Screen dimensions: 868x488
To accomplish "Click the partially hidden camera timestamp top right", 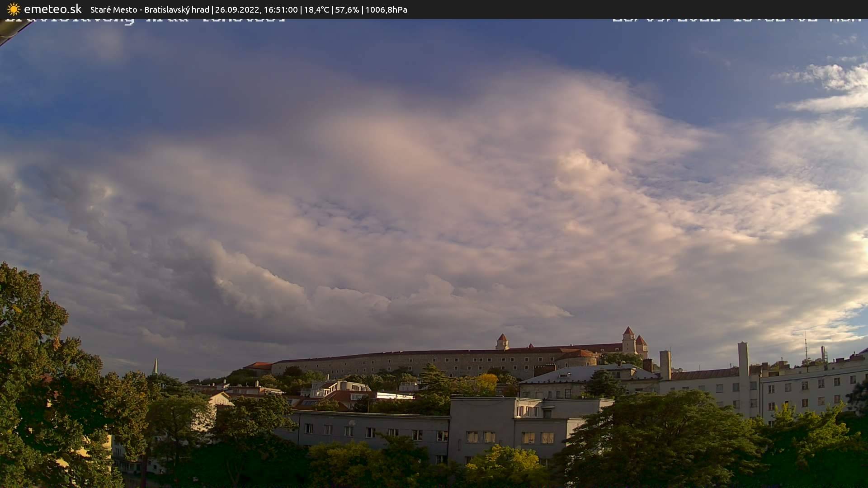I will tap(736, 20).
